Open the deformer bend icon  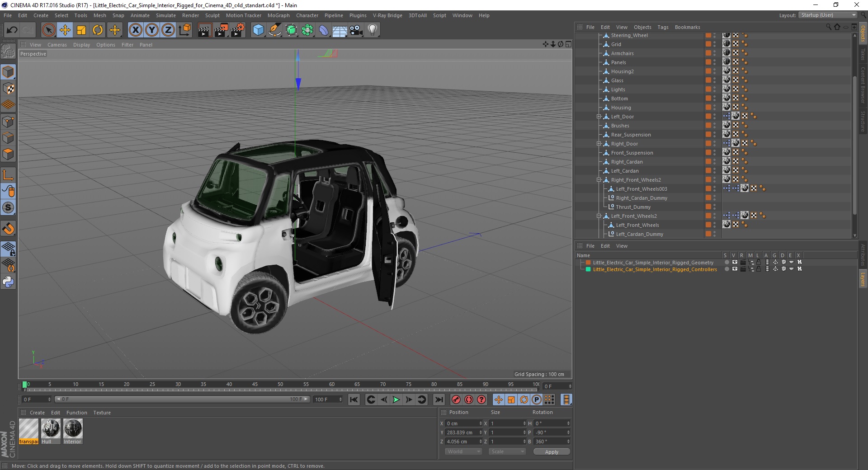click(324, 30)
